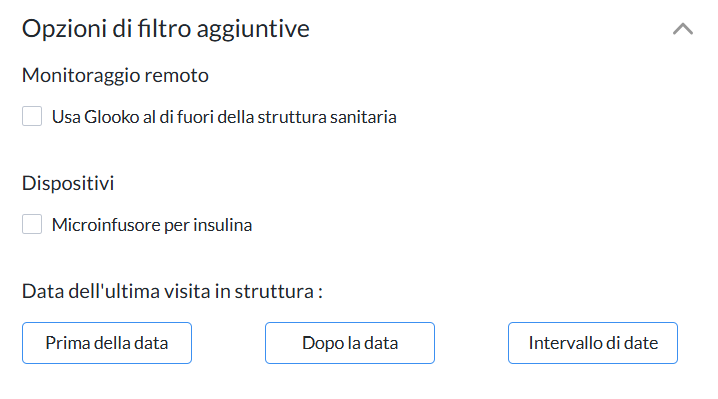Pick the Intervallo di date button
Screen dimensions: 718x399
pyautogui.click(x=593, y=343)
